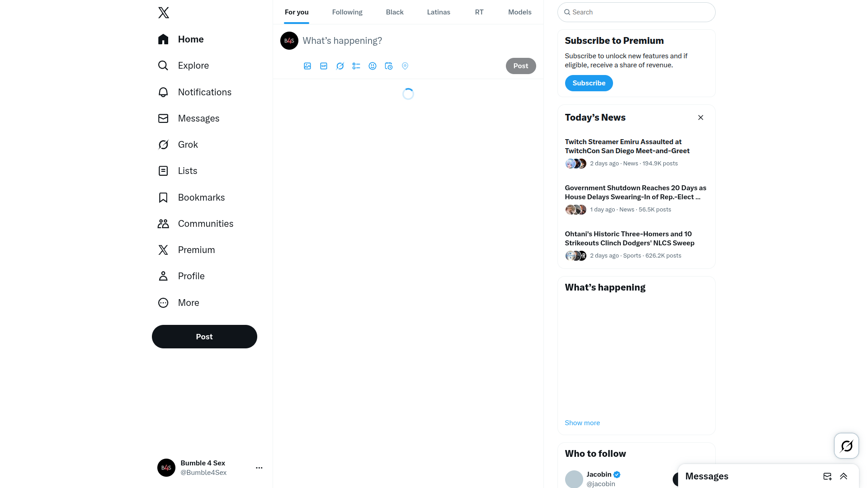
Task: Expand the Messages drawer with double chevron
Action: tap(844, 476)
